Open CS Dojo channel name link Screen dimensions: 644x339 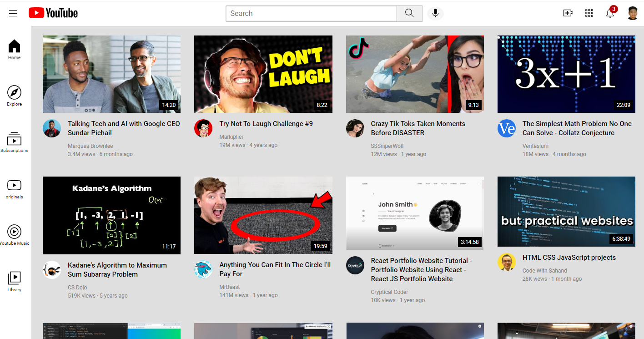77,288
